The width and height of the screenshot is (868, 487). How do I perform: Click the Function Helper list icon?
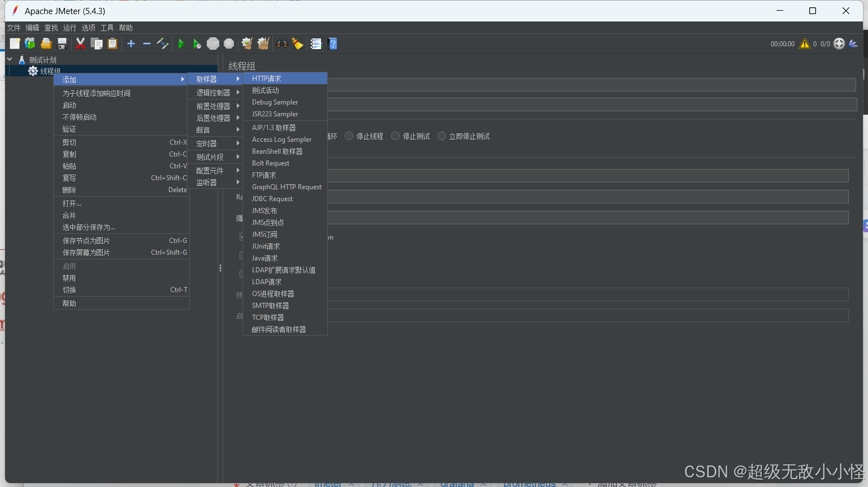316,44
